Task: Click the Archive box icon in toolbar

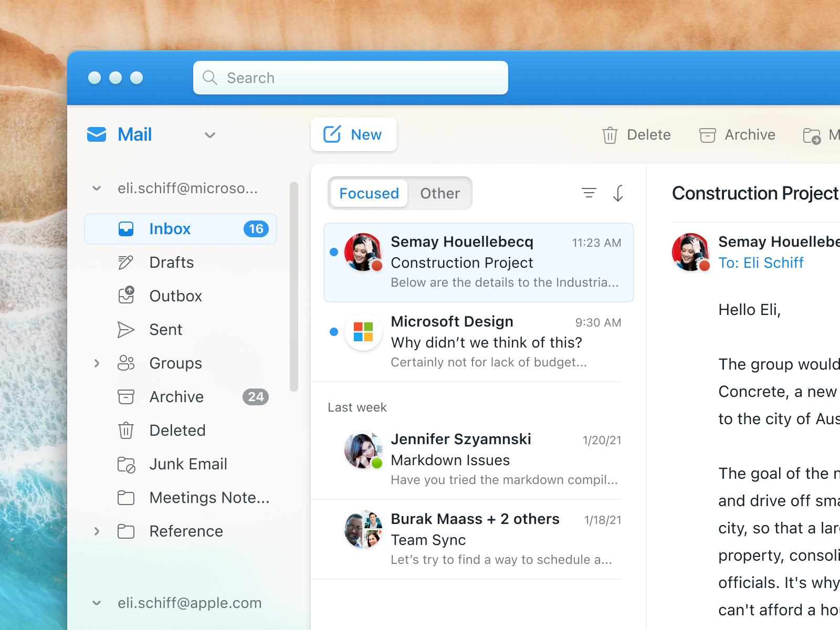Action: pos(707,135)
